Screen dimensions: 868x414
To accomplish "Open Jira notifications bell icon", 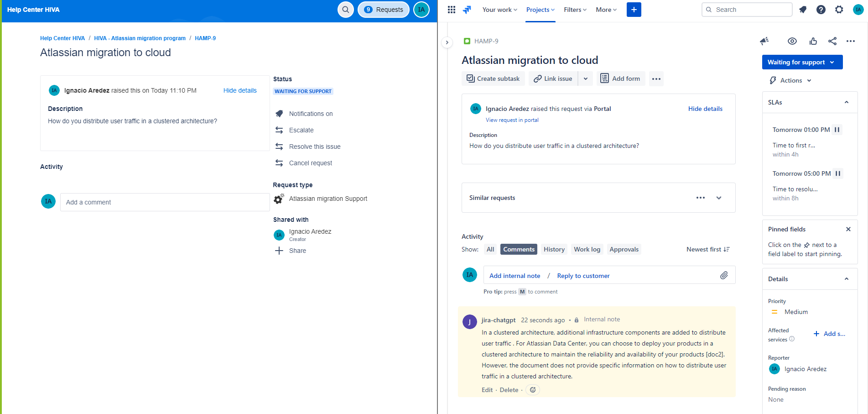I will click(x=803, y=10).
